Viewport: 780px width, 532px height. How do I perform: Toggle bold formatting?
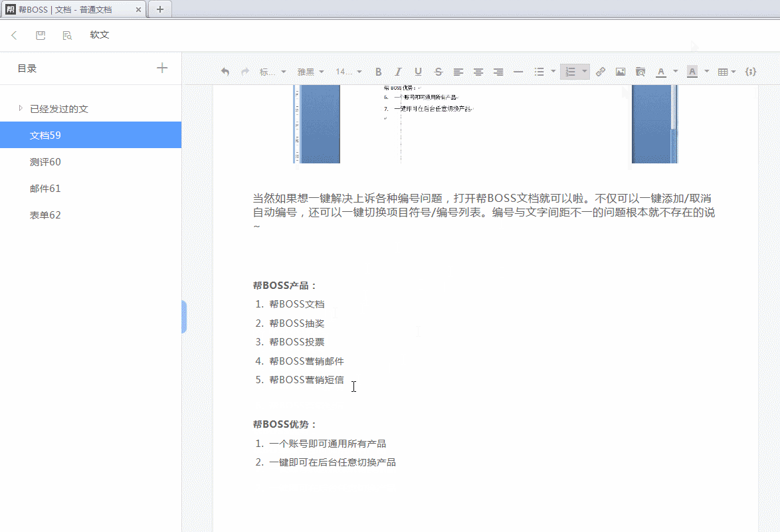pos(378,71)
